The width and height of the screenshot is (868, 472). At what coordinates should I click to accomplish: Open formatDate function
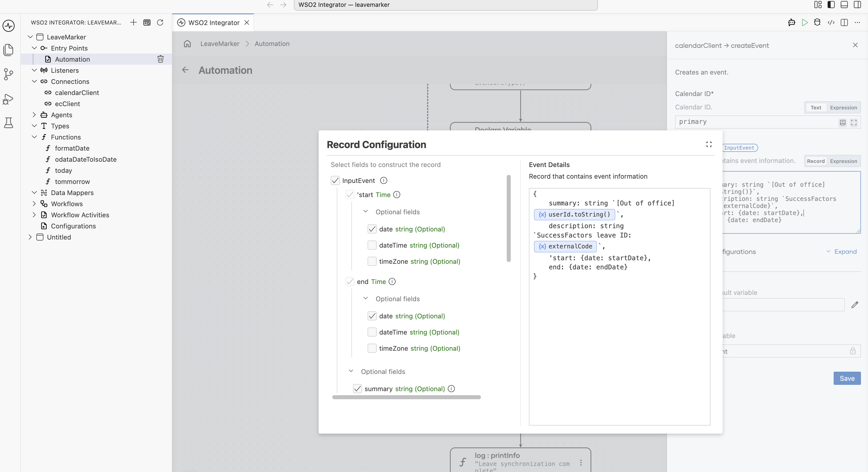pyautogui.click(x=72, y=148)
